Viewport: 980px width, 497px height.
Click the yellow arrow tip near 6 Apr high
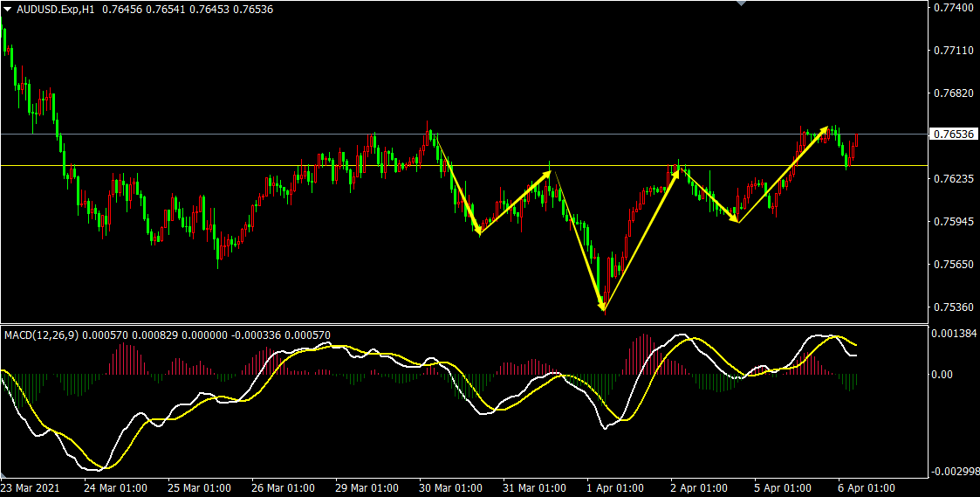[825, 129]
